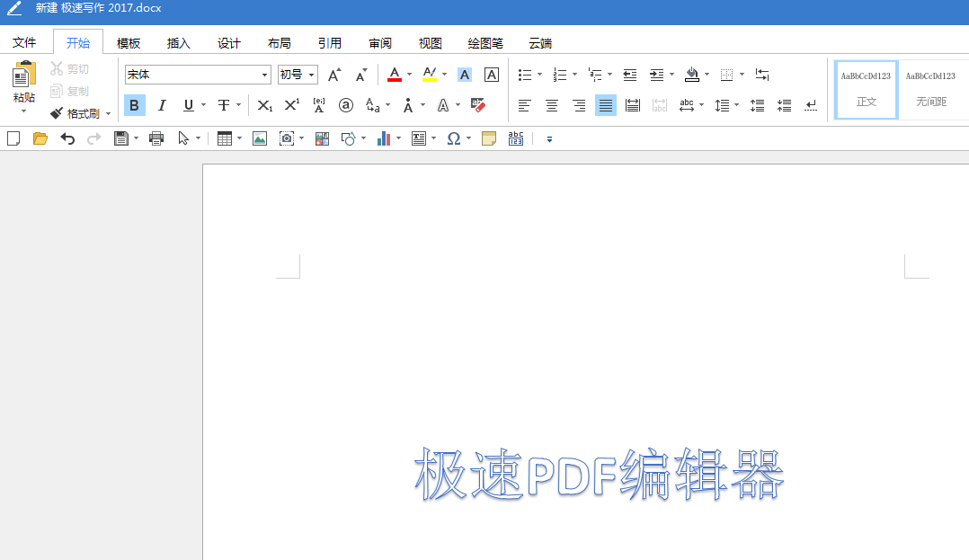Toggle Bold formatting off
The width and height of the screenshot is (969, 560).
pyautogui.click(x=134, y=106)
